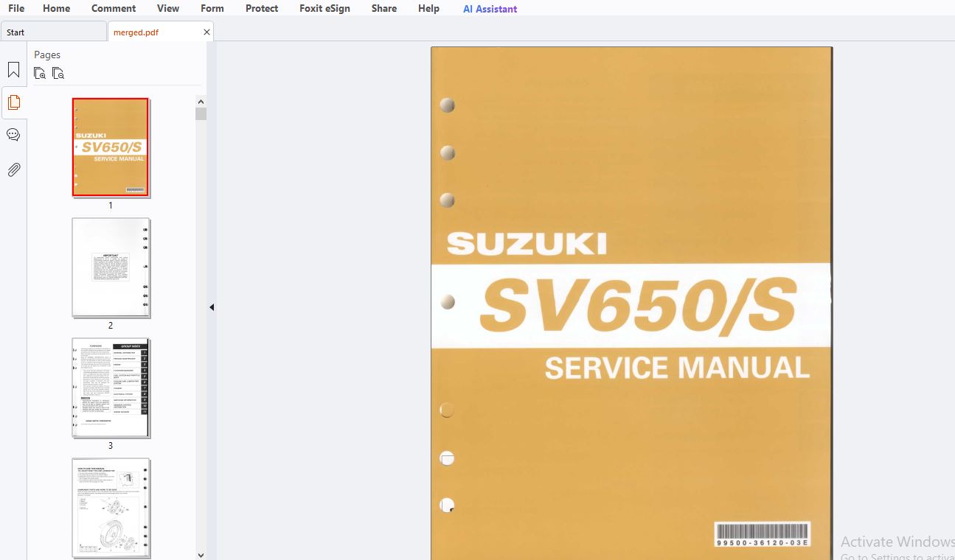Open the AI Assistant tab
Image resolution: width=955 pixels, height=560 pixels.
click(490, 9)
